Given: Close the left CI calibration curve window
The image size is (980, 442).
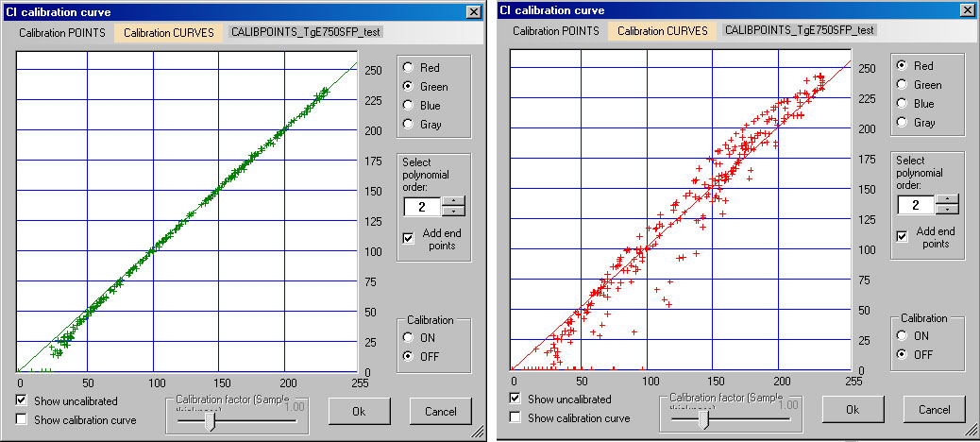Looking at the screenshot, I should 473,12.
